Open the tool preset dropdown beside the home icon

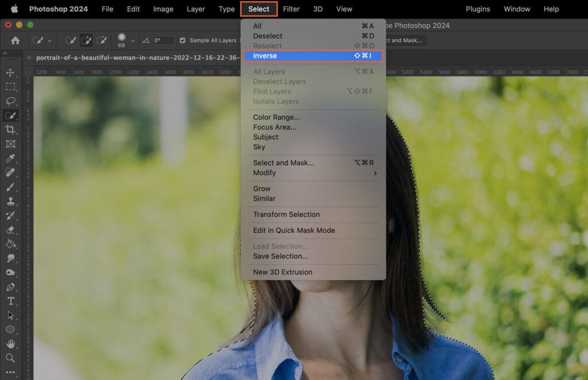(49, 40)
